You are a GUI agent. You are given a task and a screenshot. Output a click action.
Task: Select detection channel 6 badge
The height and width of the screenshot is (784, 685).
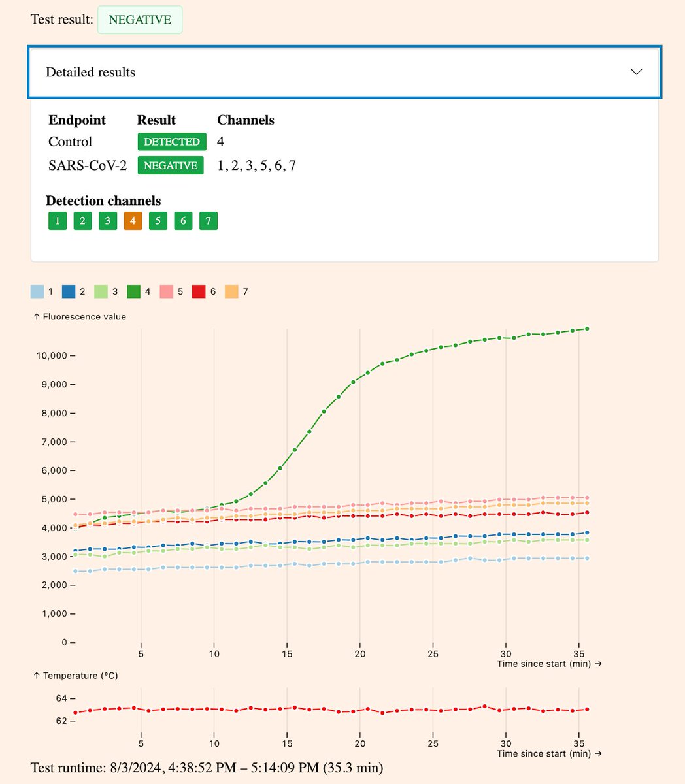[183, 221]
